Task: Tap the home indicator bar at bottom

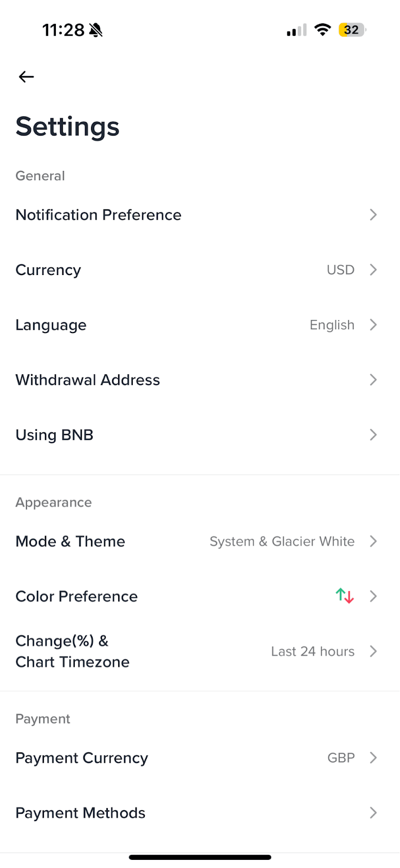Action: tap(200, 857)
